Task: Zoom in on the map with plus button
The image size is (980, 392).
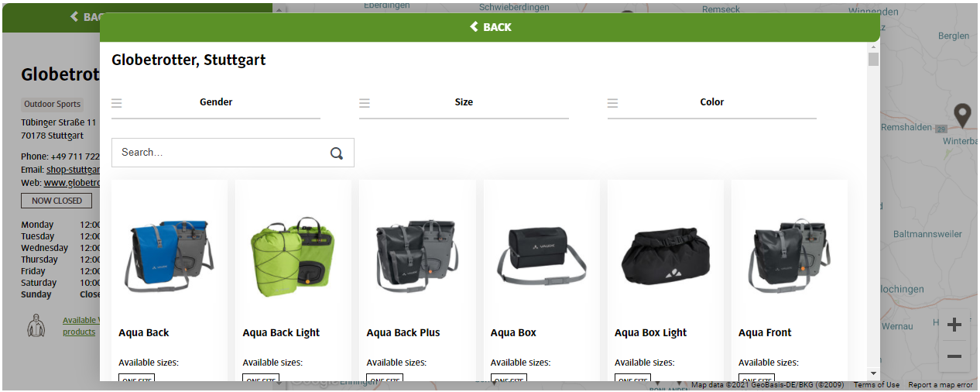Action: tap(954, 325)
